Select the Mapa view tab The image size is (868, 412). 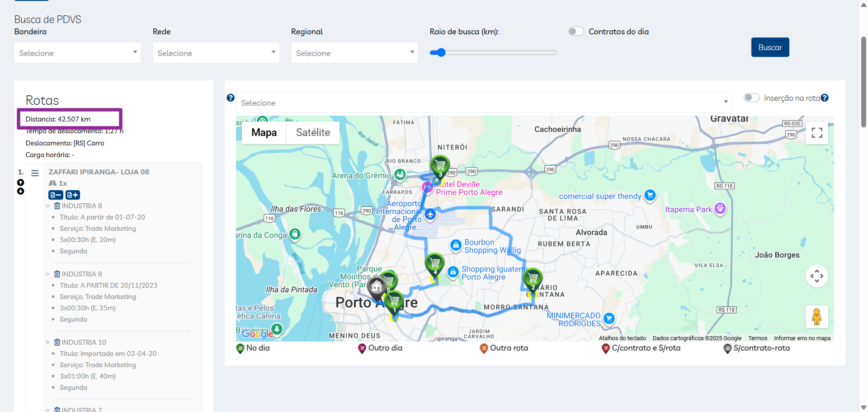tap(264, 133)
